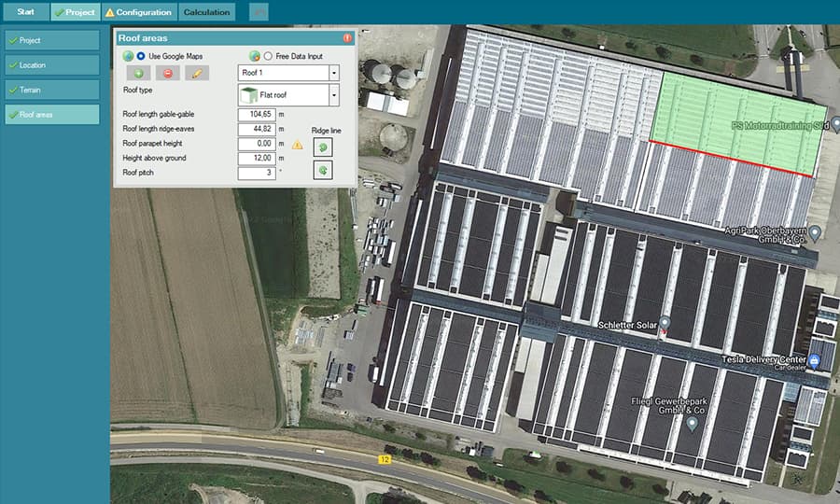Screen dimensions: 840x504
Task: Select the Use Google Maps radio button
Action: 142,56
